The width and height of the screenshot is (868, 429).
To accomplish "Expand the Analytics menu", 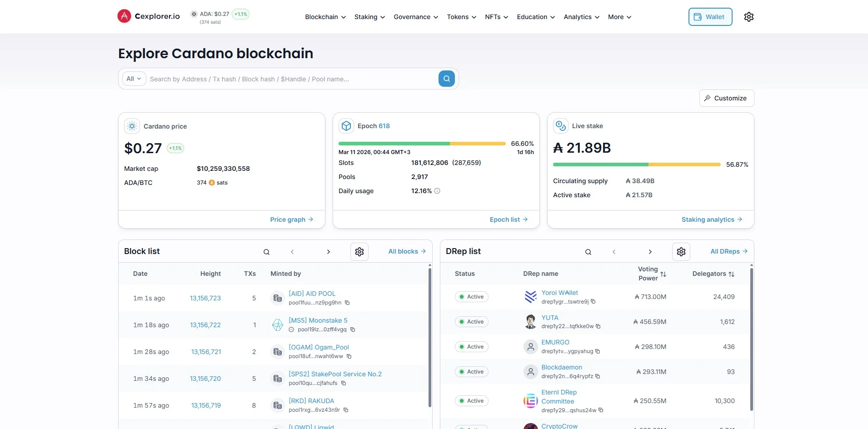I will tap(582, 17).
